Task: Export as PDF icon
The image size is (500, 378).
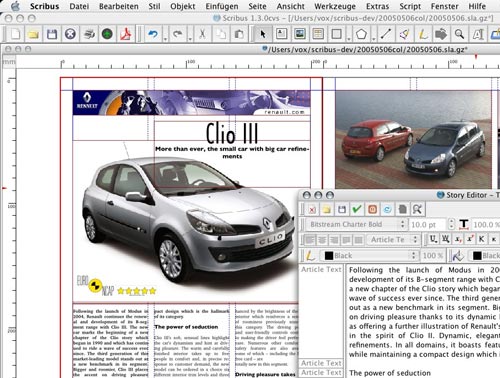Action: [125, 34]
